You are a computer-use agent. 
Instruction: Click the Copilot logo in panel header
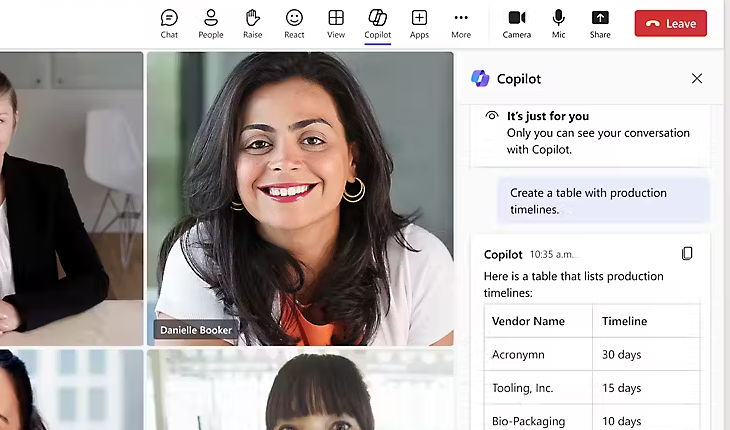480,79
